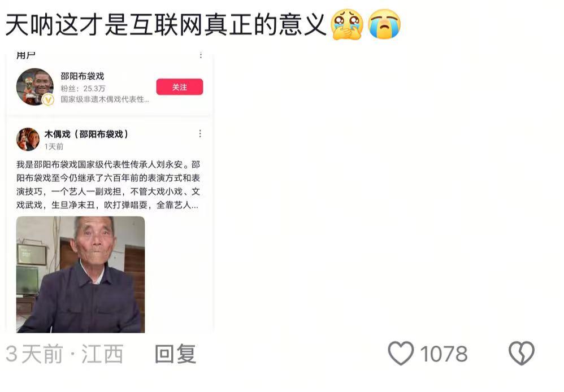Open the 木偶戏（邵阳布袋戏）post author name
The height and width of the screenshot is (392, 564).
86,134
